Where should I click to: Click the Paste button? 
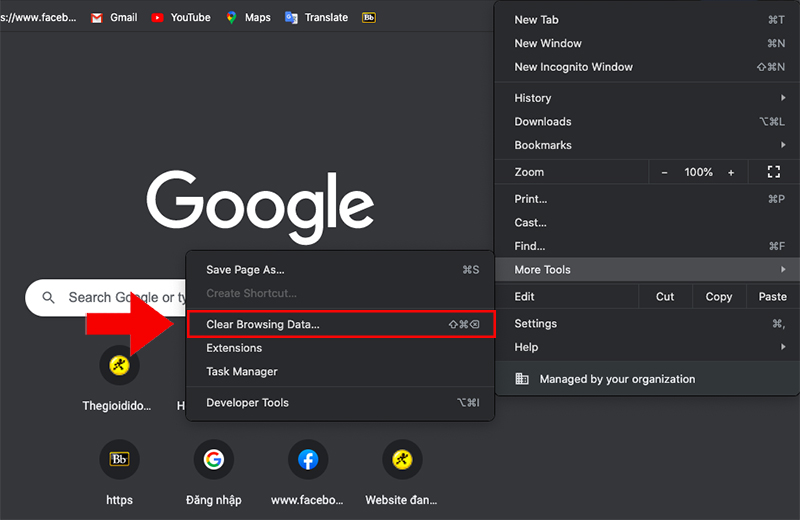(772, 296)
